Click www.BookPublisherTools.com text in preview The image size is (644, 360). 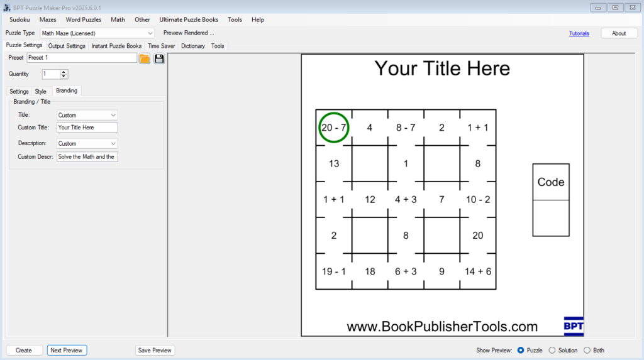pyautogui.click(x=442, y=326)
